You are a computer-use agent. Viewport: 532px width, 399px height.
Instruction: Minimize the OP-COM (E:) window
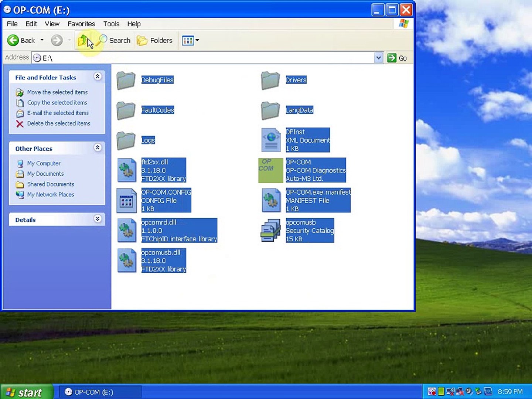click(x=378, y=10)
